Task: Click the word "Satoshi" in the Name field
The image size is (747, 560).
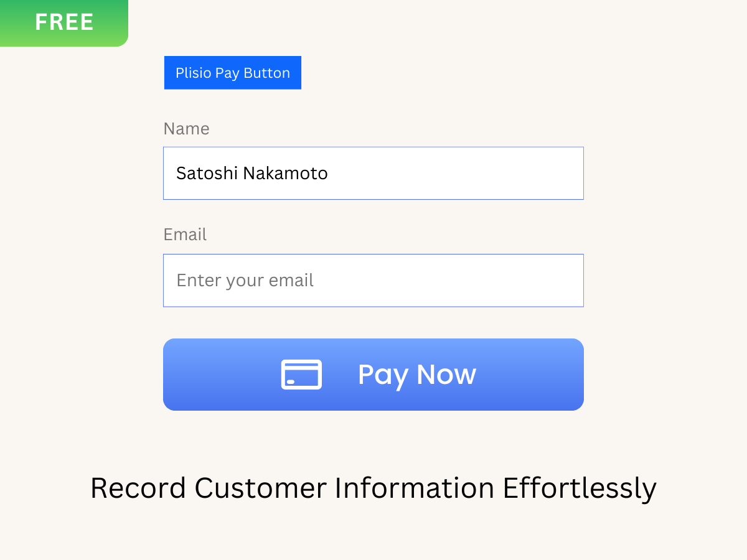Action: coord(207,173)
